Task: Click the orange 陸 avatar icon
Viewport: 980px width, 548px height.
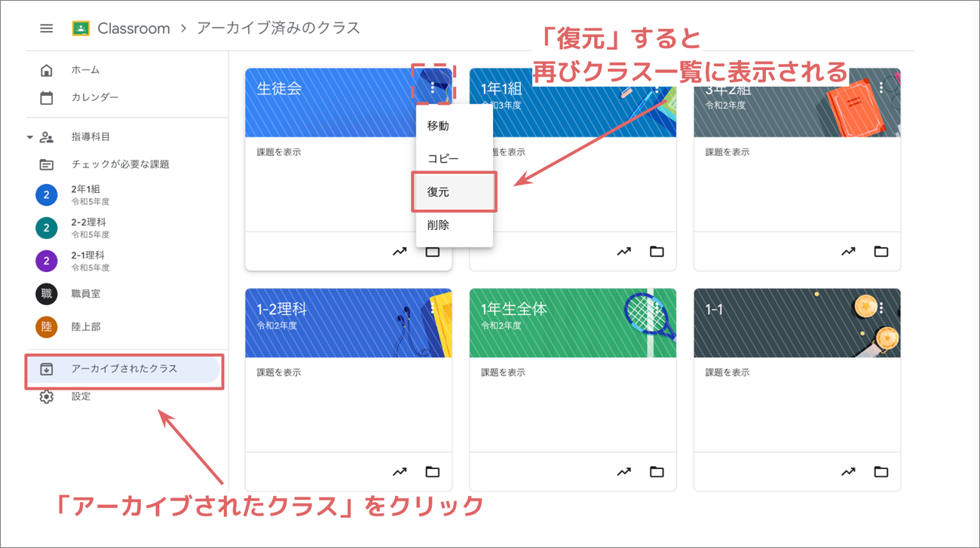Action: [47, 327]
